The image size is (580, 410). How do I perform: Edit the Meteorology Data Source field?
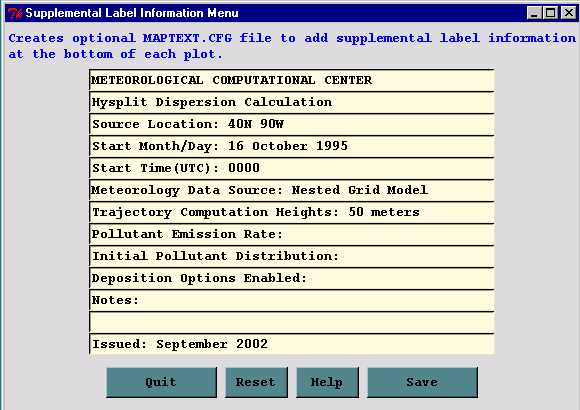pos(291,190)
